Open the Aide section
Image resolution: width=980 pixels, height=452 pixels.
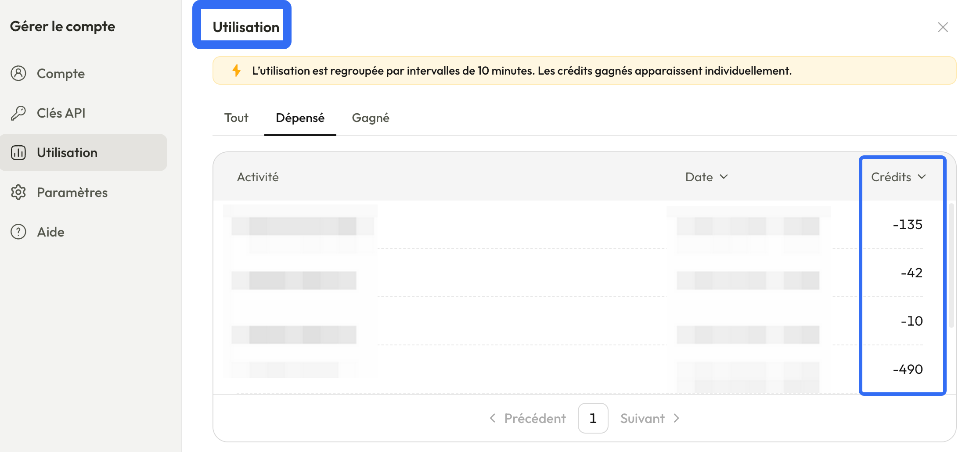coord(83,232)
